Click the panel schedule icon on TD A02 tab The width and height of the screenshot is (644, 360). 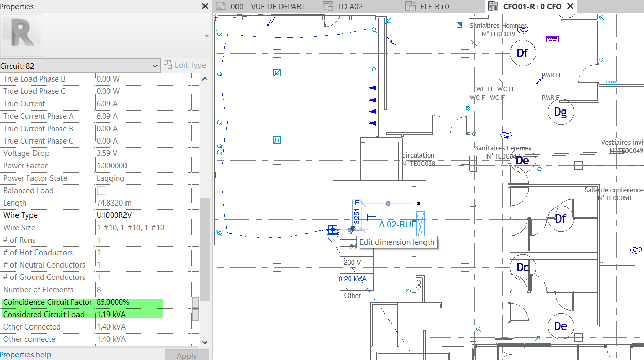click(x=327, y=6)
